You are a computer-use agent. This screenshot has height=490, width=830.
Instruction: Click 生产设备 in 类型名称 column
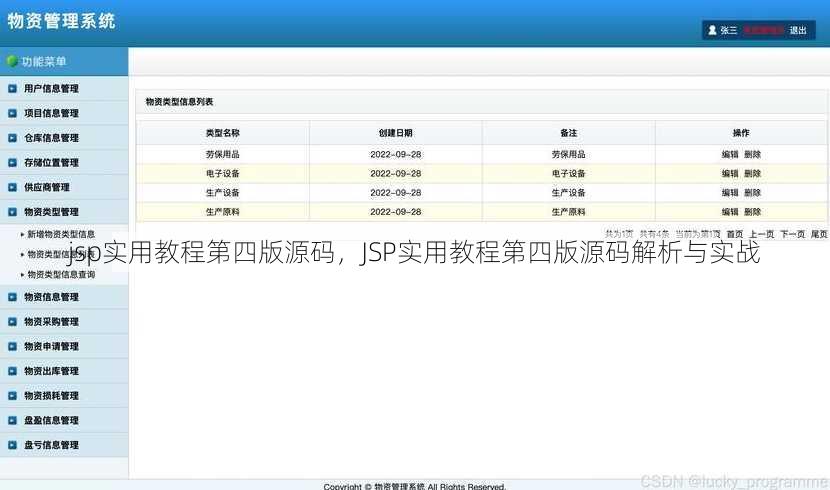tap(223, 193)
